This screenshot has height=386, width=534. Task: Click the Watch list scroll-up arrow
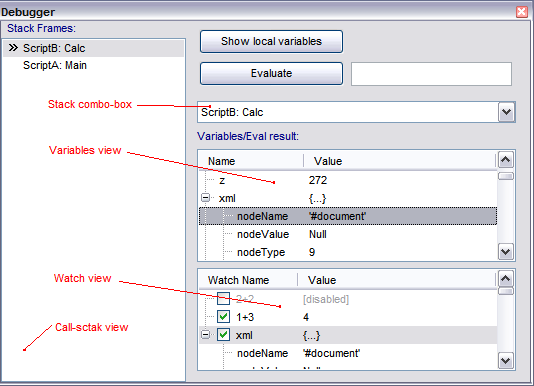click(506, 279)
